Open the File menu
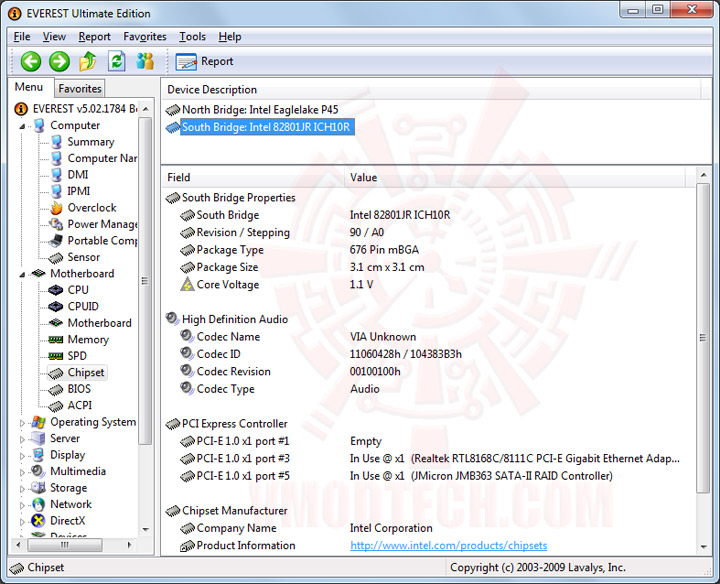 click(22, 37)
